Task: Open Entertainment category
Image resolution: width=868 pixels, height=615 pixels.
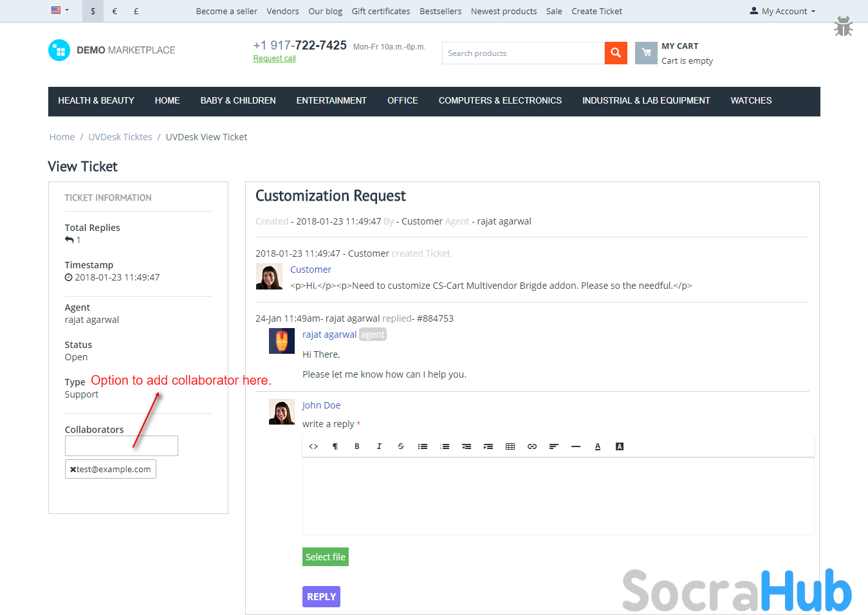Action: tap(331, 101)
